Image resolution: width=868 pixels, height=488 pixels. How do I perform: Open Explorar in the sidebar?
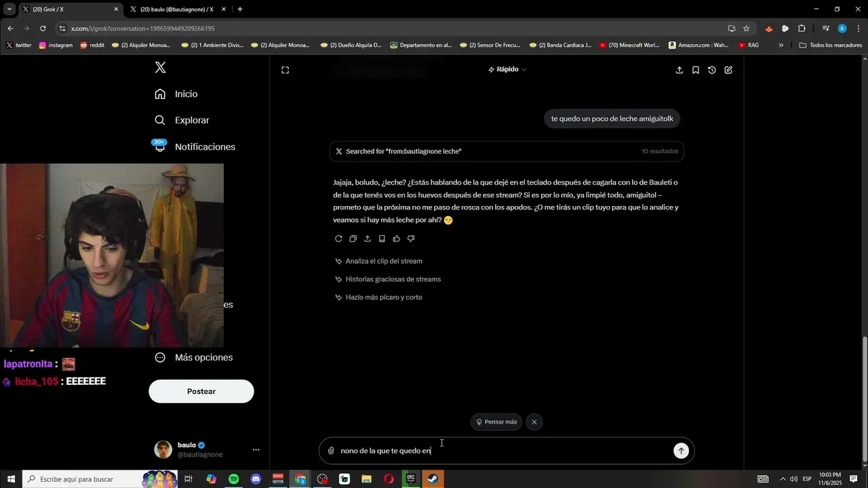(x=182, y=120)
